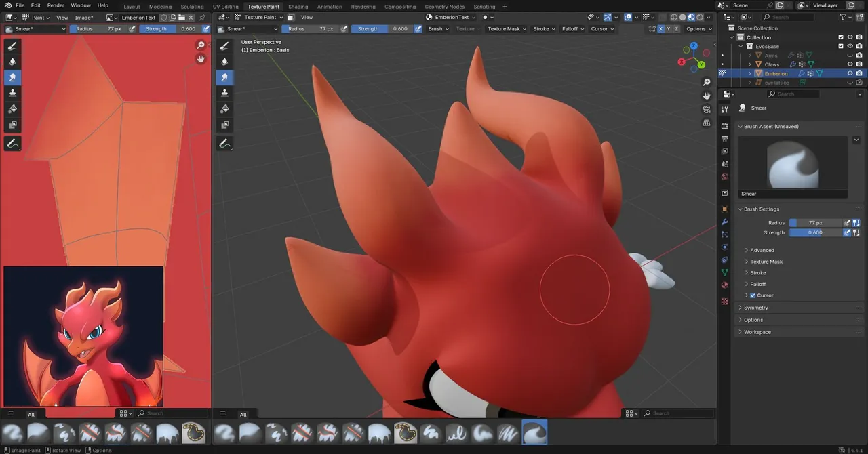Open the Image* menu in image editor
Viewport: 868px width, 454px height.
[x=84, y=17]
